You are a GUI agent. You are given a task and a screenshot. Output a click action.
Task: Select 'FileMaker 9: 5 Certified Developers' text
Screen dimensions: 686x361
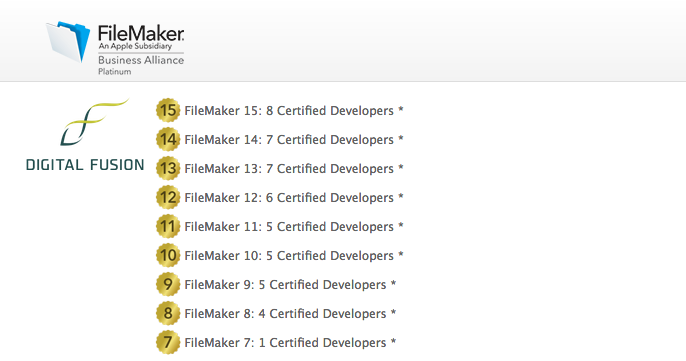[285, 285]
